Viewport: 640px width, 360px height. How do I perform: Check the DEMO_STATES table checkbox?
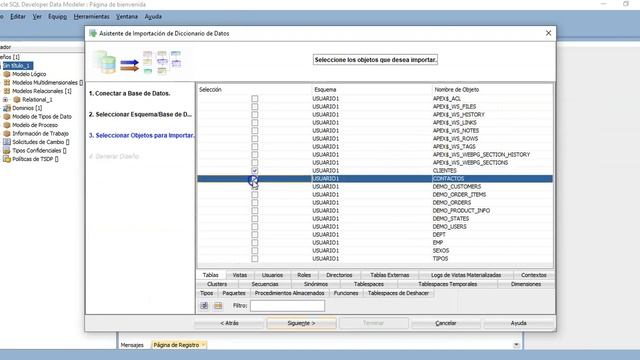point(255,219)
